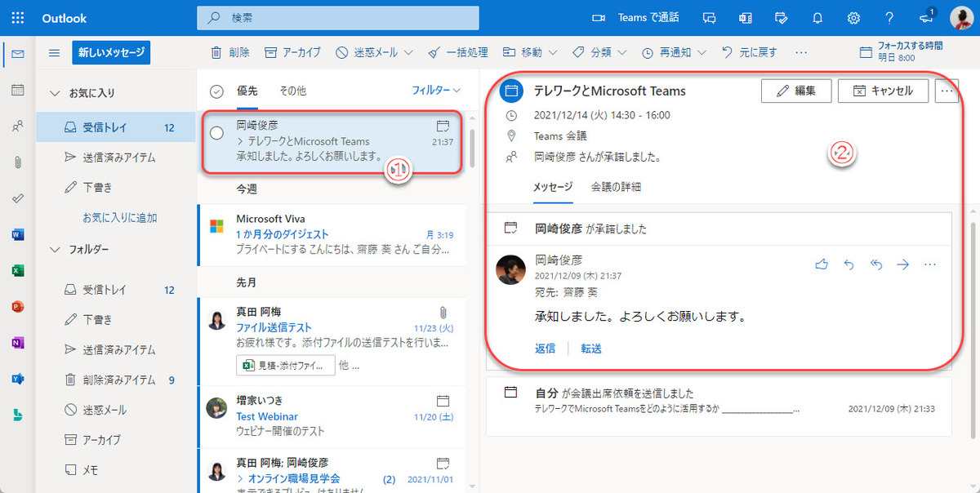Open the help question mark
980x493 pixels.
889,18
